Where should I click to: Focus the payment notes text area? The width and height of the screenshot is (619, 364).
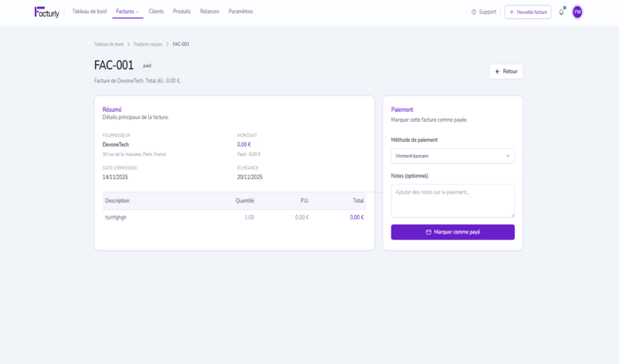(452, 201)
